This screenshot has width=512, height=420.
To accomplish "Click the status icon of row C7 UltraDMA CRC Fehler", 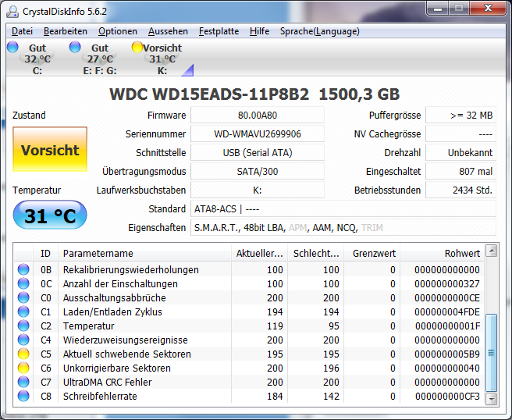I will pyautogui.click(x=23, y=382).
